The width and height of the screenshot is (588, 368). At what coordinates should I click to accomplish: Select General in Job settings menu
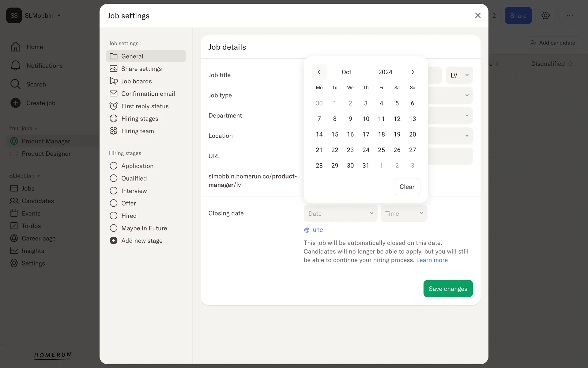pos(146,56)
